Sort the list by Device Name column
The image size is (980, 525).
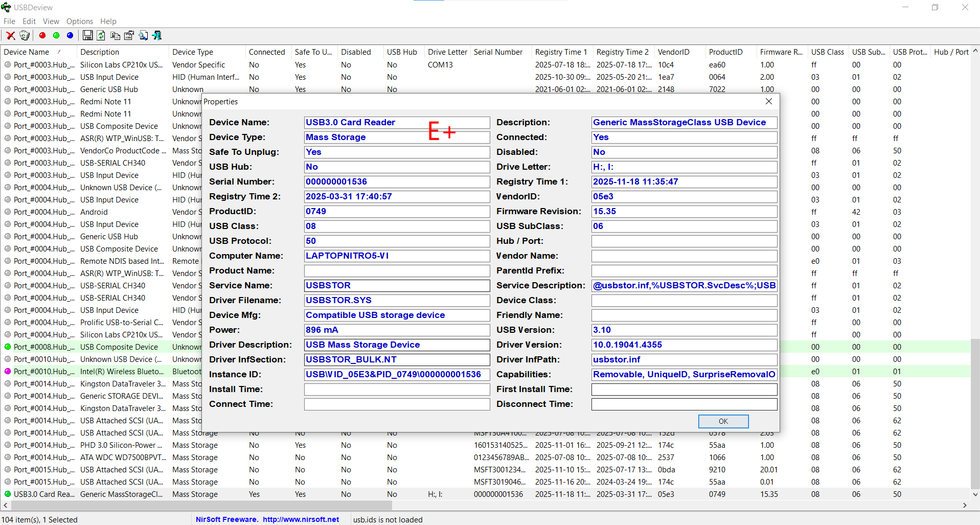pyautogui.click(x=27, y=52)
